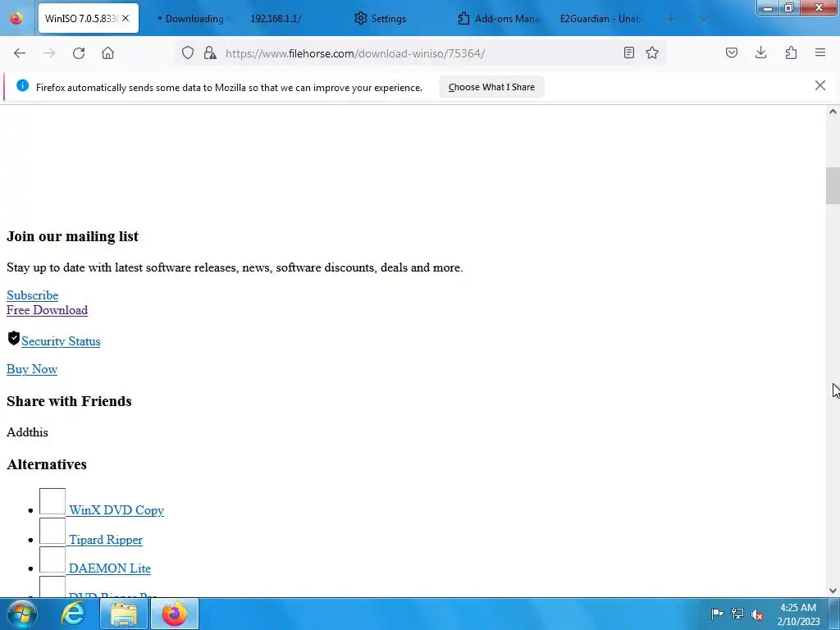Viewport: 840px width, 630px height.
Task: Save page to Pocket
Action: coord(731,52)
